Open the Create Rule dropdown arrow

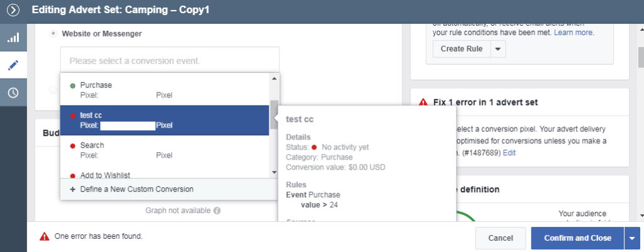point(498,49)
